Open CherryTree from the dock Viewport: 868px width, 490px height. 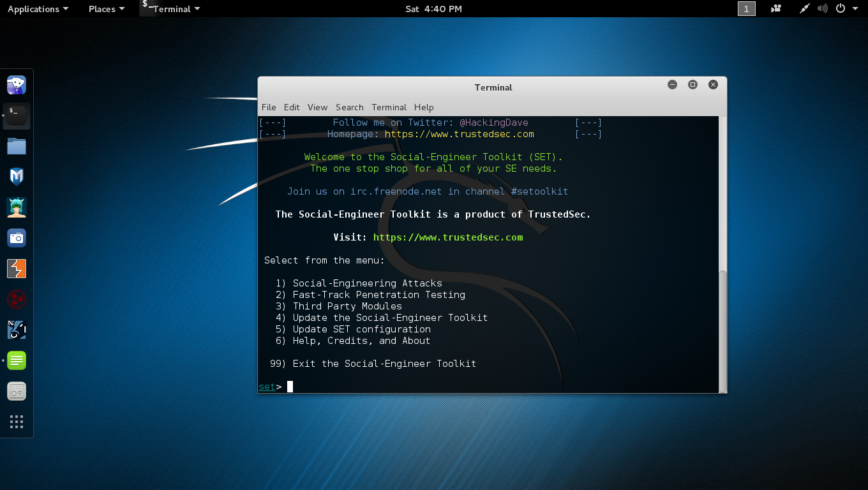17,360
